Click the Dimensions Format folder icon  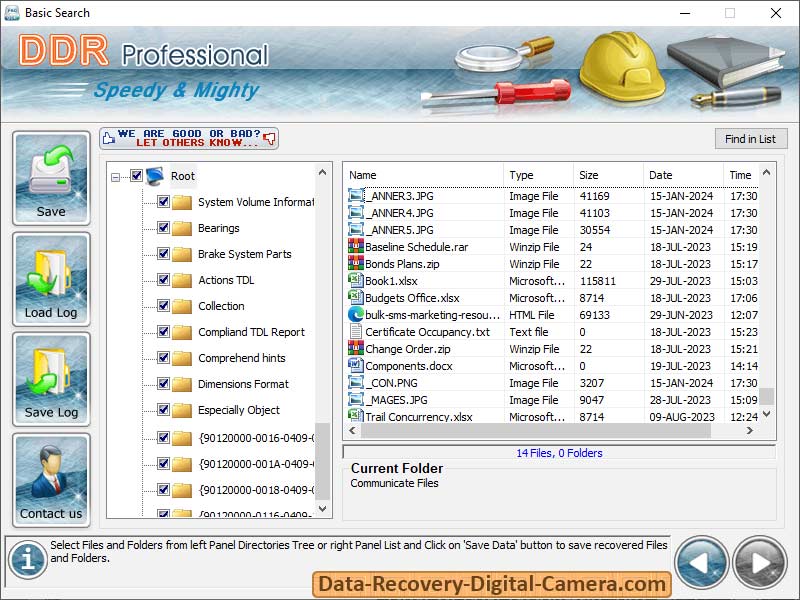pyautogui.click(x=182, y=384)
